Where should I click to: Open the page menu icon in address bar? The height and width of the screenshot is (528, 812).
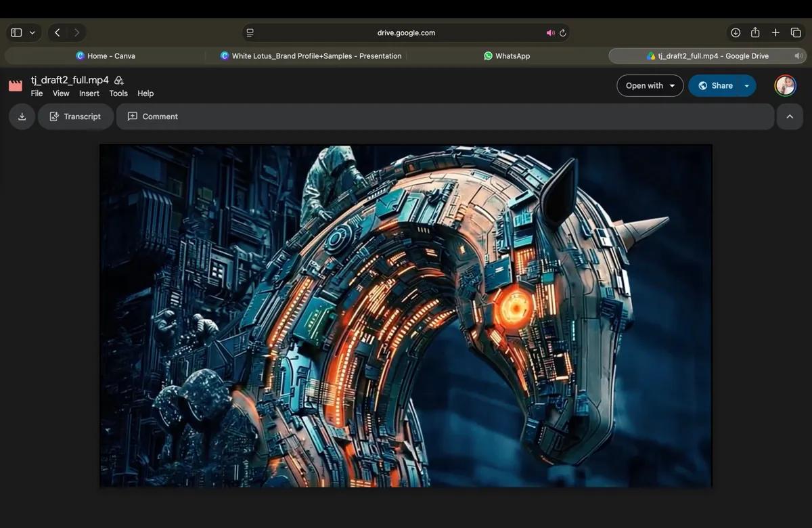coord(250,32)
